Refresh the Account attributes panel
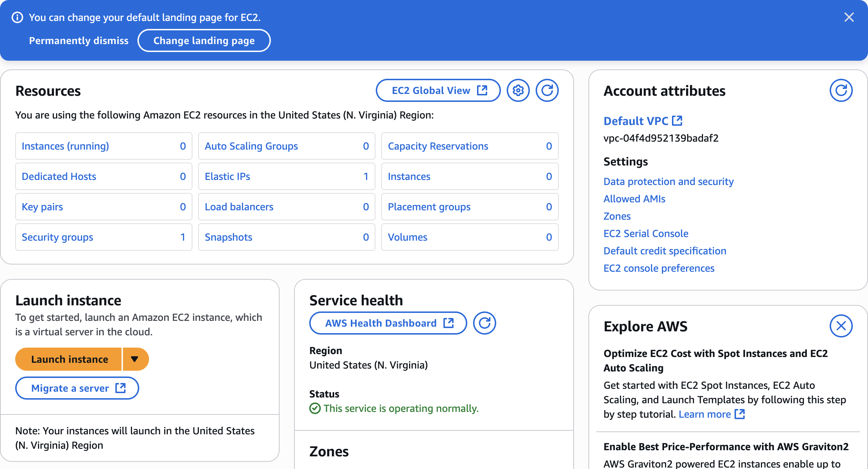The image size is (868, 469). [841, 90]
